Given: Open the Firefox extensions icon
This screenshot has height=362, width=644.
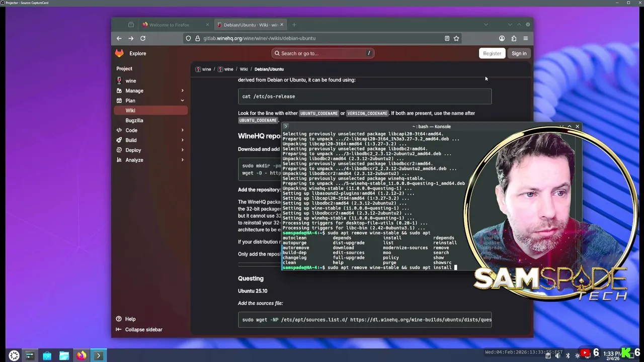Looking at the screenshot, I should point(514,38).
